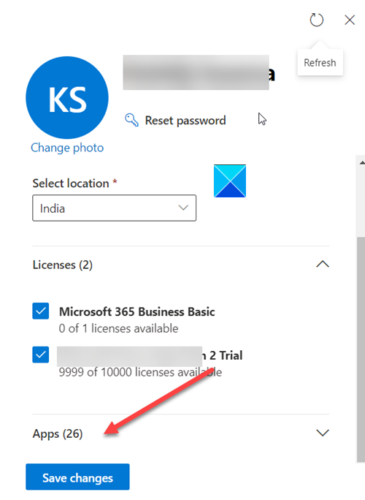
Task: Close the user details panel
Action: 349,20
